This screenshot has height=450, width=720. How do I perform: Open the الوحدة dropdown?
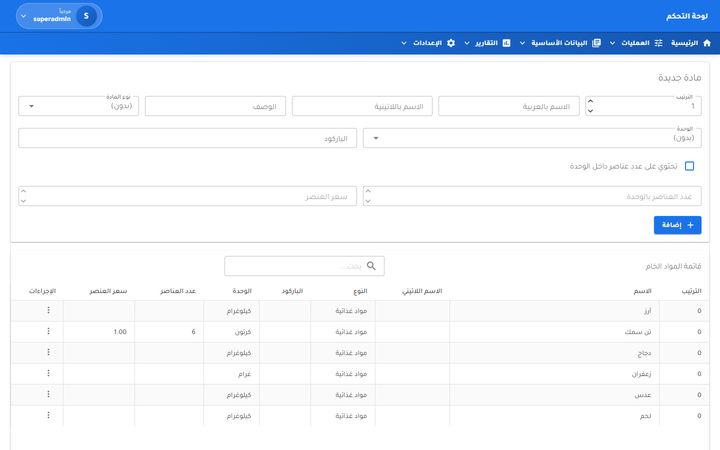point(532,138)
